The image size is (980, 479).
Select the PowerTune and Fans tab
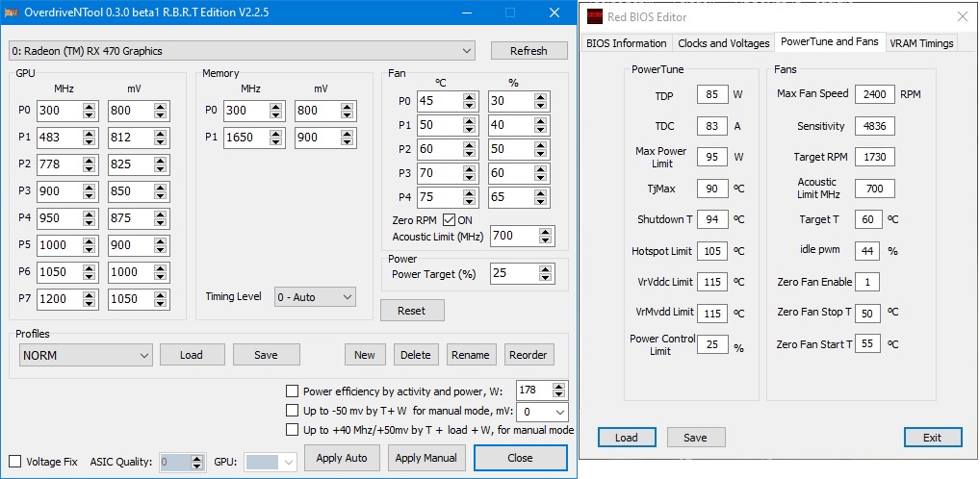(x=830, y=41)
